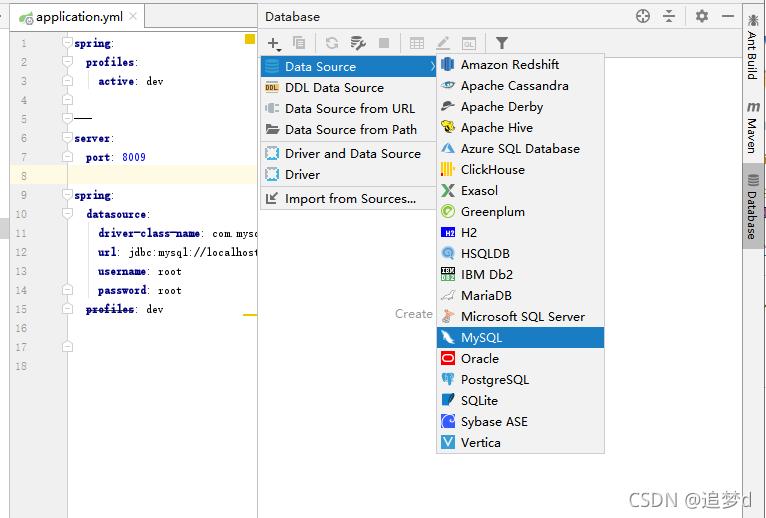This screenshot has height=518, width=766.
Task: Open the Maven side tab
Action: click(753, 127)
